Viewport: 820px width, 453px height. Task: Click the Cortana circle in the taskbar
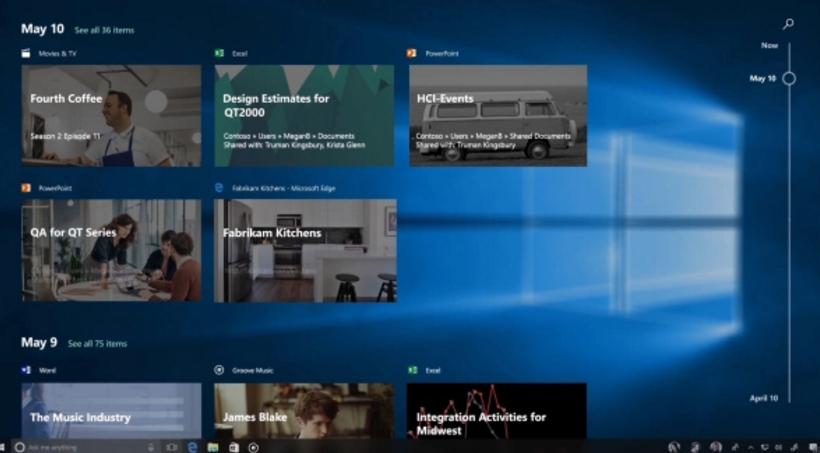(x=19, y=447)
